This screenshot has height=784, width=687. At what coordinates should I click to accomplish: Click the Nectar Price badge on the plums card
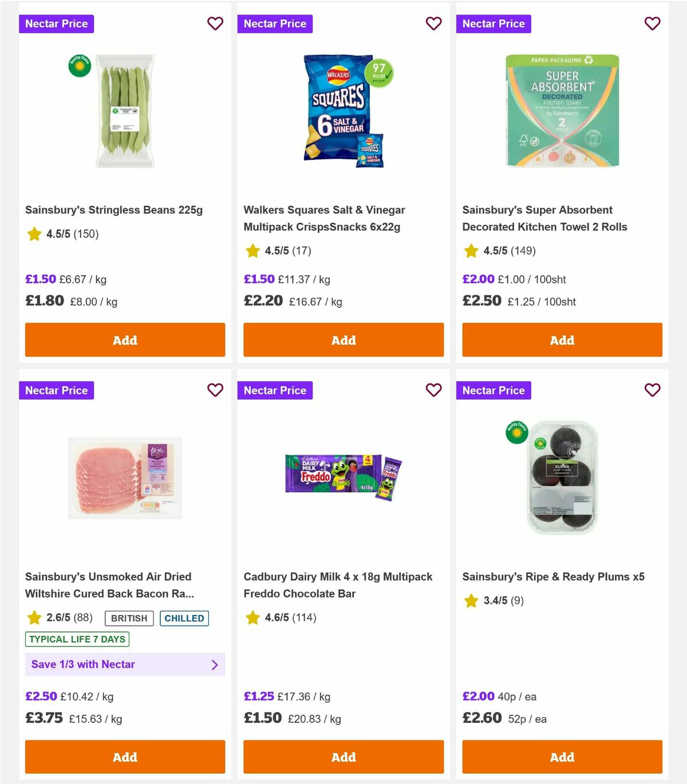pyautogui.click(x=493, y=390)
